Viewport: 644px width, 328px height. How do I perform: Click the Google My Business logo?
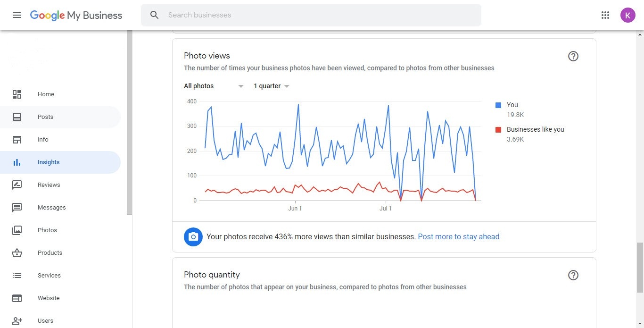point(76,15)
